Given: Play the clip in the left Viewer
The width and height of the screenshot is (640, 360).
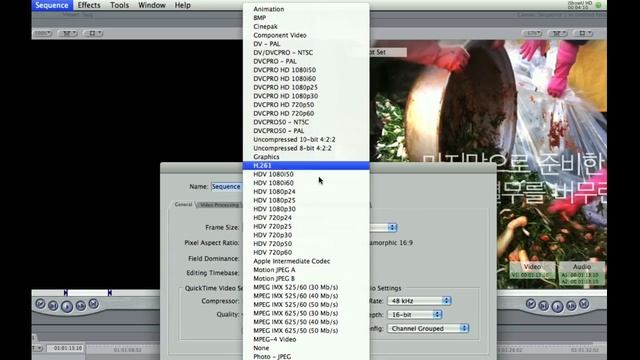Looking at the screenshot, I should coord(67,306).
